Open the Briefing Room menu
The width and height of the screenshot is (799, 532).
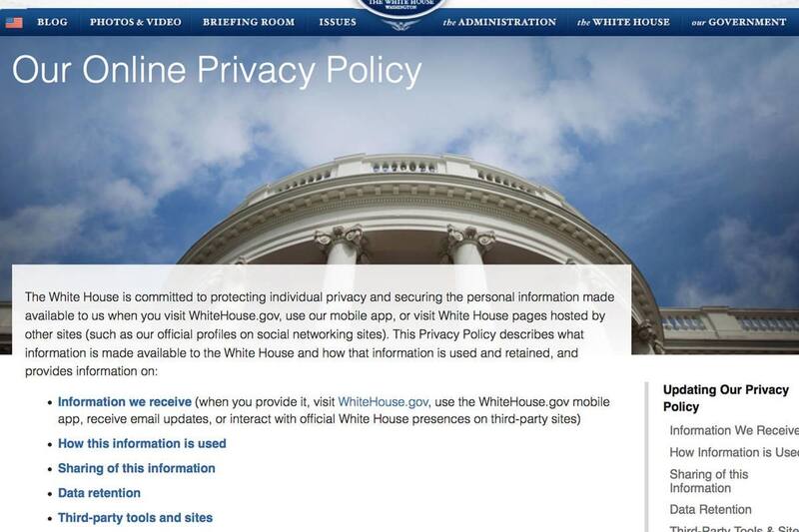250,22
